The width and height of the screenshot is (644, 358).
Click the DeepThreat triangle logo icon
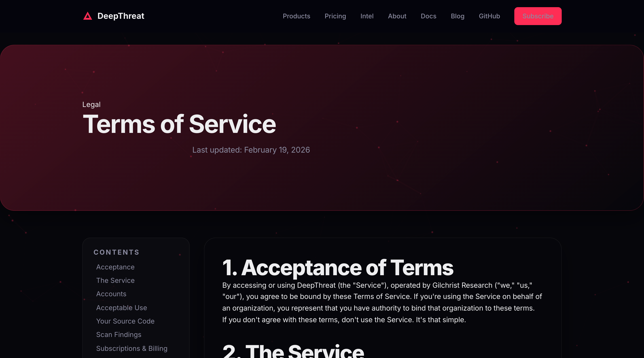pos(87,16)
